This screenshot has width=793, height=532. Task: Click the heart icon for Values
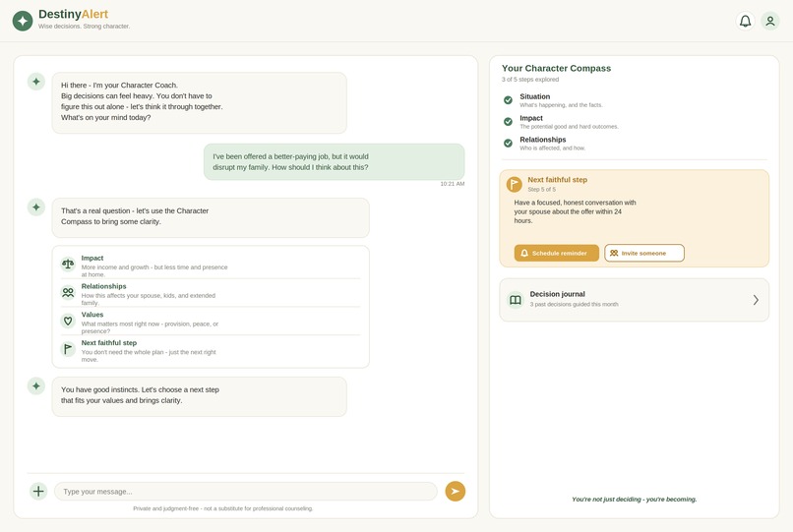click(68, 321)
